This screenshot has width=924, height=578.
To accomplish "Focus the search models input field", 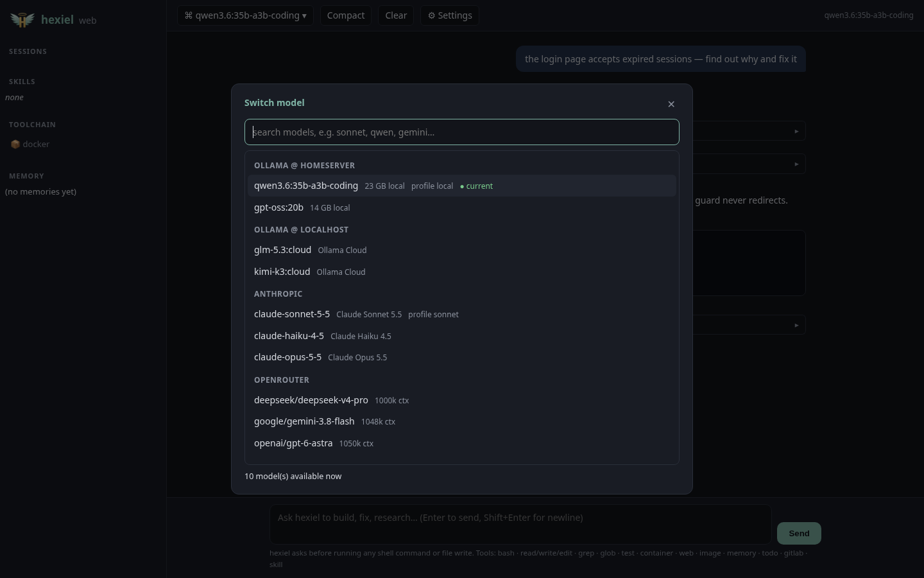I will click(x=462, y=132).
